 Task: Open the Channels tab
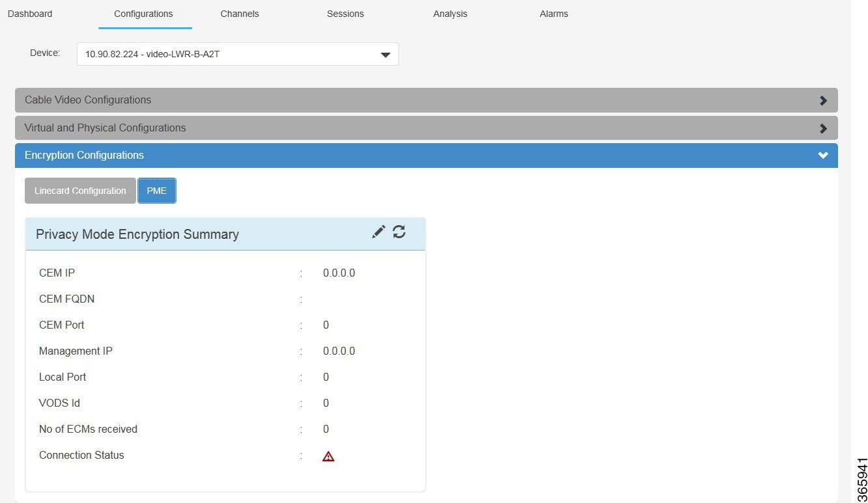coord(240,13)
